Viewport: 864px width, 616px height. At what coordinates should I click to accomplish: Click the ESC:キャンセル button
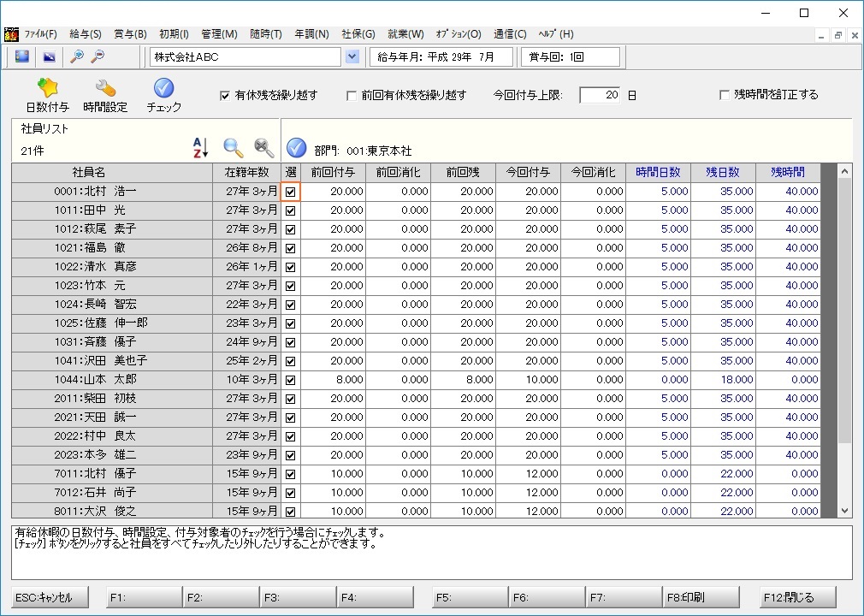click(50, 597)
